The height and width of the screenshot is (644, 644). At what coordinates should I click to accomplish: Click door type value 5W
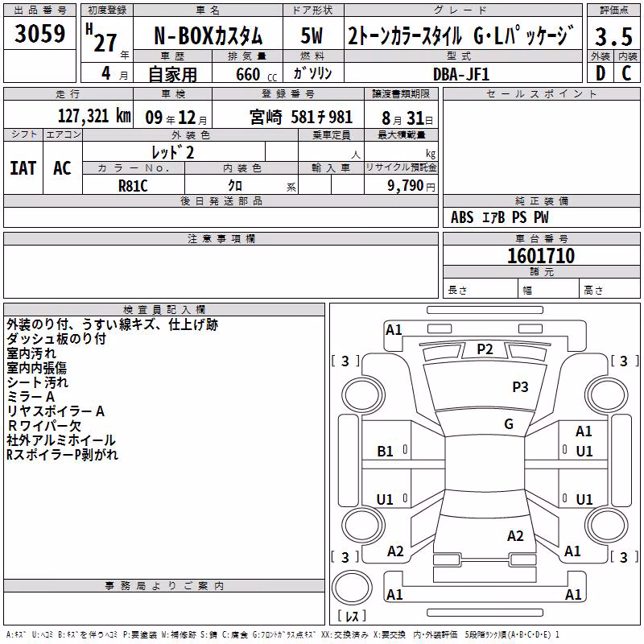point(312,35)
